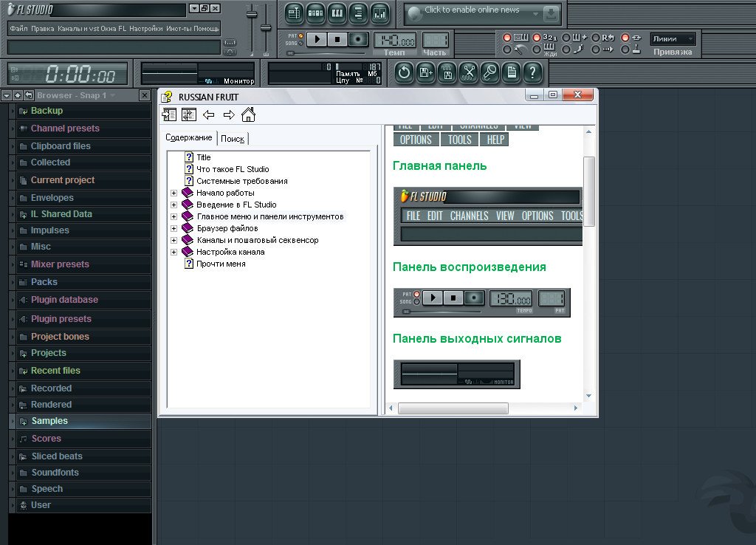Open the Линии snap dropdown

[673, 39]
